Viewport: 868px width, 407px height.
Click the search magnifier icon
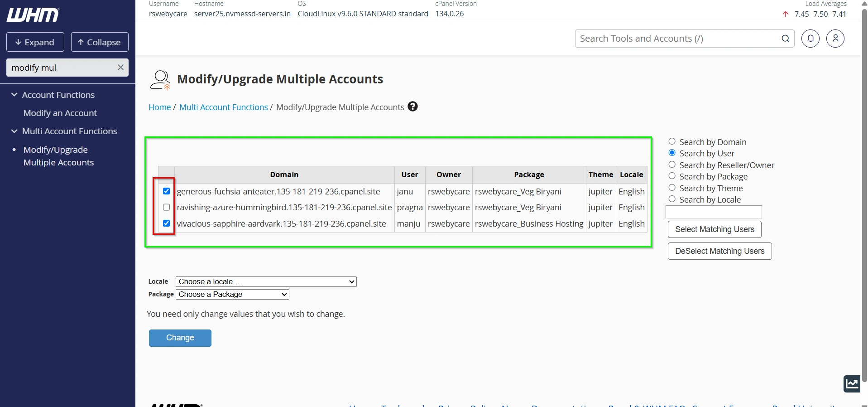coord(786,39)
